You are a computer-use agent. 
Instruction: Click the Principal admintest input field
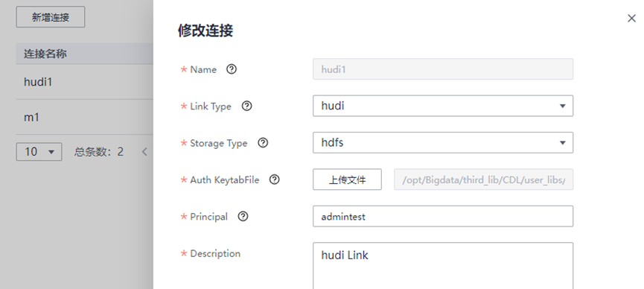(x=443, y=216)
